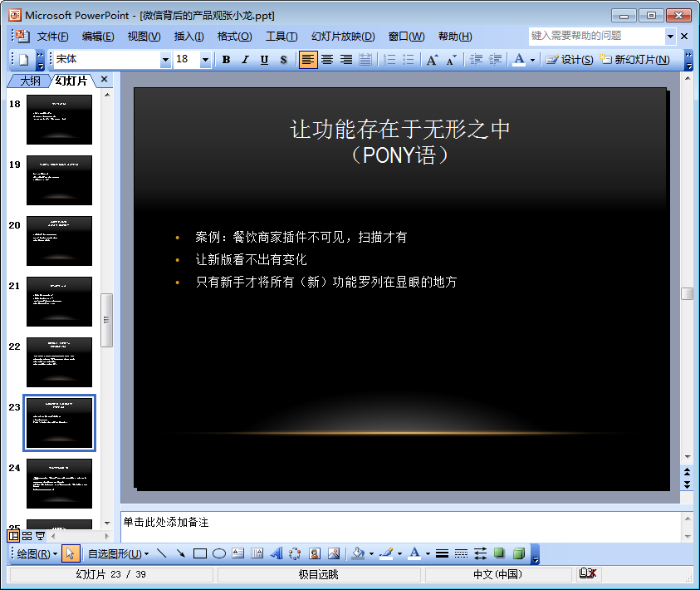
Task: Select the arrow pointer tool in drawing toolbar
Action: [70, 553]
